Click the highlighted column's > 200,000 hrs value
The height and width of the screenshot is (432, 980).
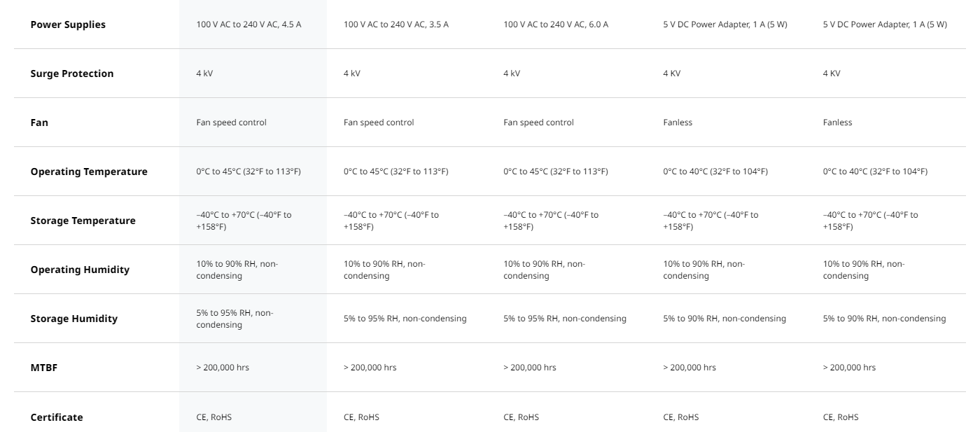223,368
